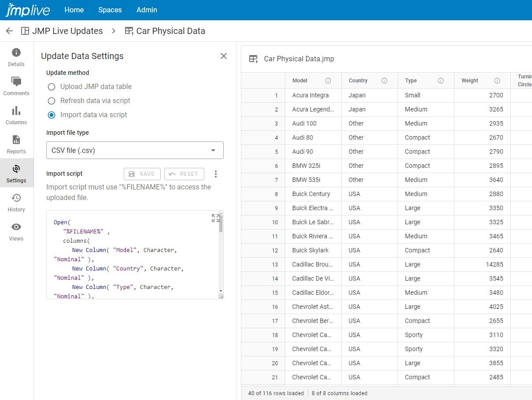Expand the import script to full screen
Viewport: 532px width, 400px height.
tap(215, 218)
